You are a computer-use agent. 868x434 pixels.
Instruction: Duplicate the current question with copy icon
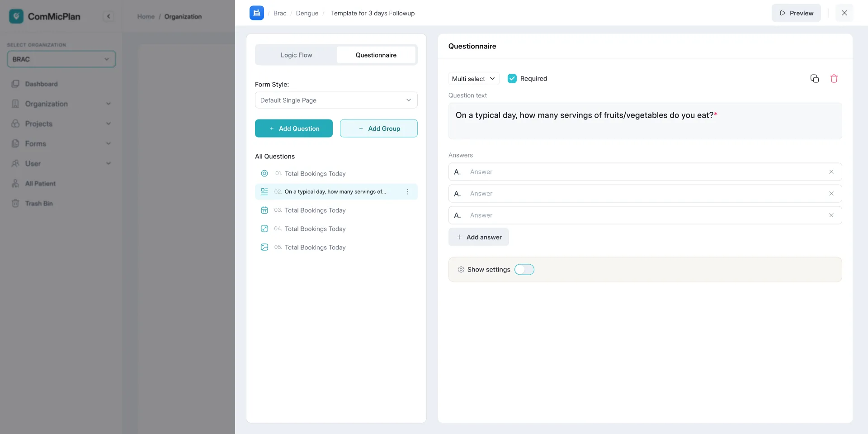(815, 79)
